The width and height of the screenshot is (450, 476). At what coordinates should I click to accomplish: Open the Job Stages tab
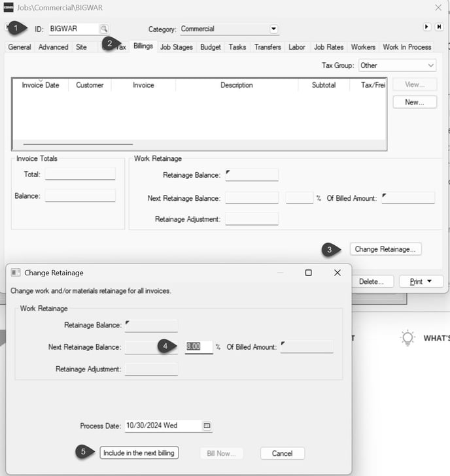(177, 47)
